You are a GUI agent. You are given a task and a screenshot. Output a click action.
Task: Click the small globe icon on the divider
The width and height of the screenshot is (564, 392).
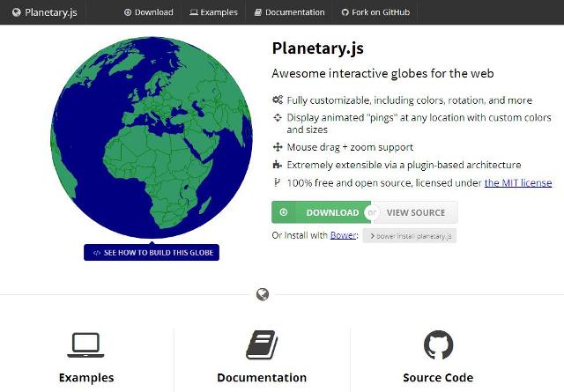click(x=263, y=294)
